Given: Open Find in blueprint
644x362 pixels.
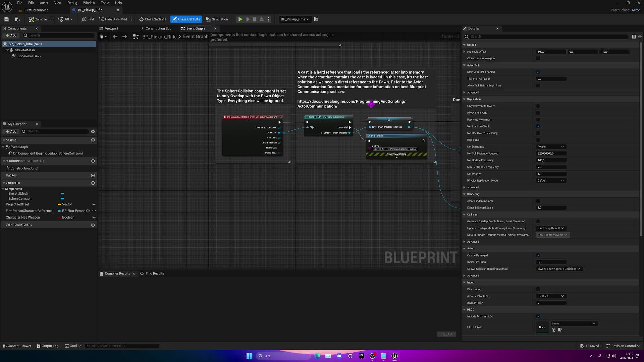Looking at the screenshot, I should pos(88,19).
